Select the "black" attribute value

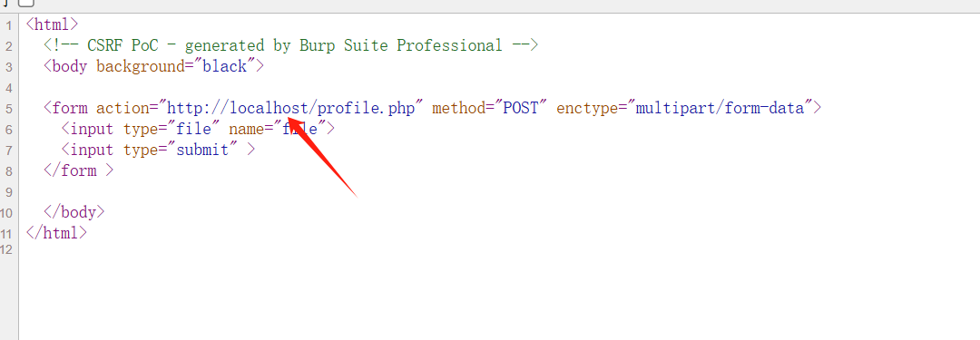tap(225, 66)
